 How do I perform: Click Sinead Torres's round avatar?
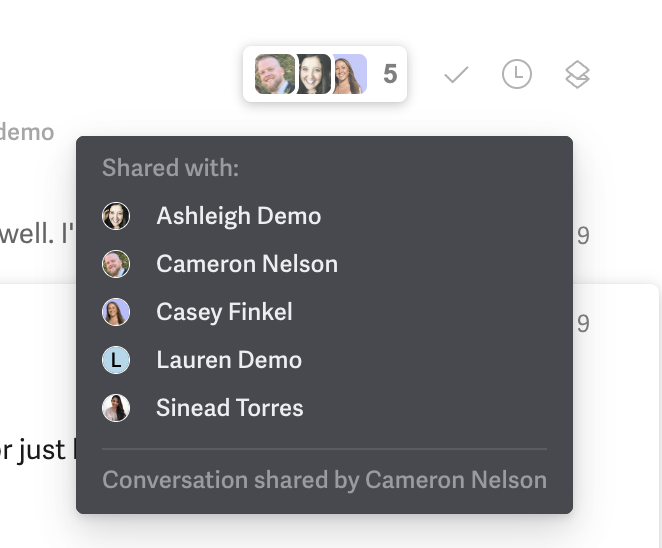click(x=116, y=408)
